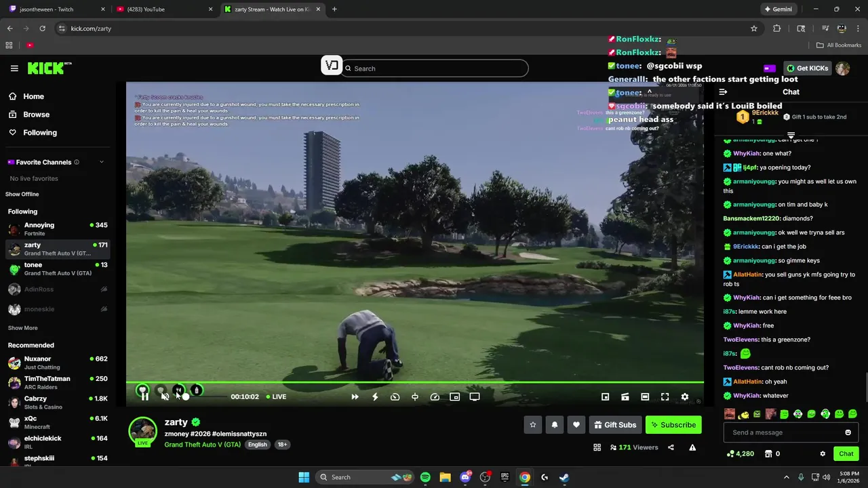868x488 pixels.
Task: Click the VJ logo beside search
Action: (x=332, y=65)
